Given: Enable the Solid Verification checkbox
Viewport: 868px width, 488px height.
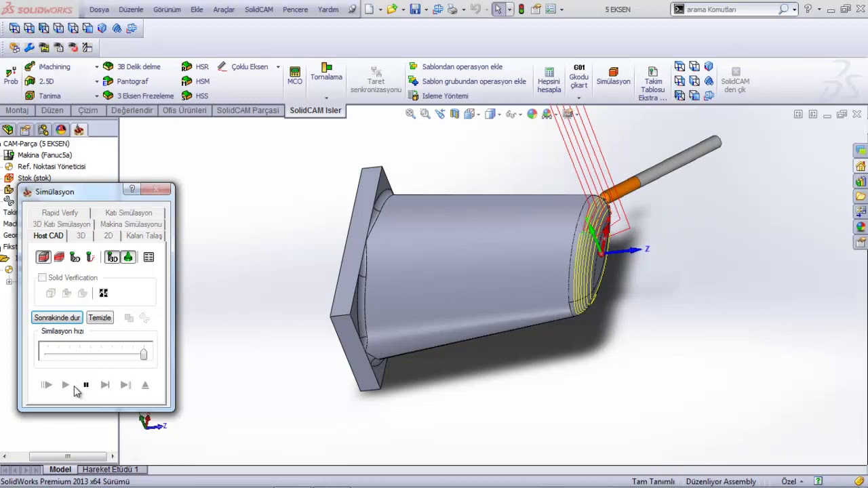Looking at the screenshot, I should pyautogui.click(x=42, y=277).
